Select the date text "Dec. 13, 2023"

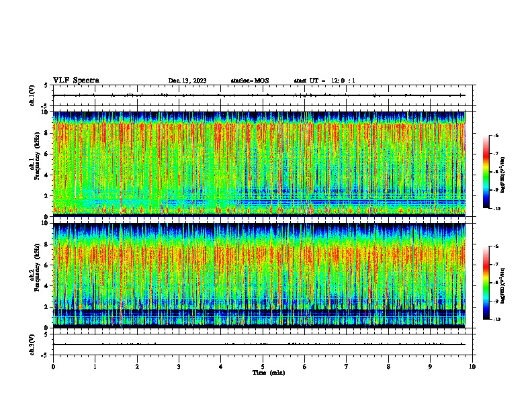[x=187, y=81]
